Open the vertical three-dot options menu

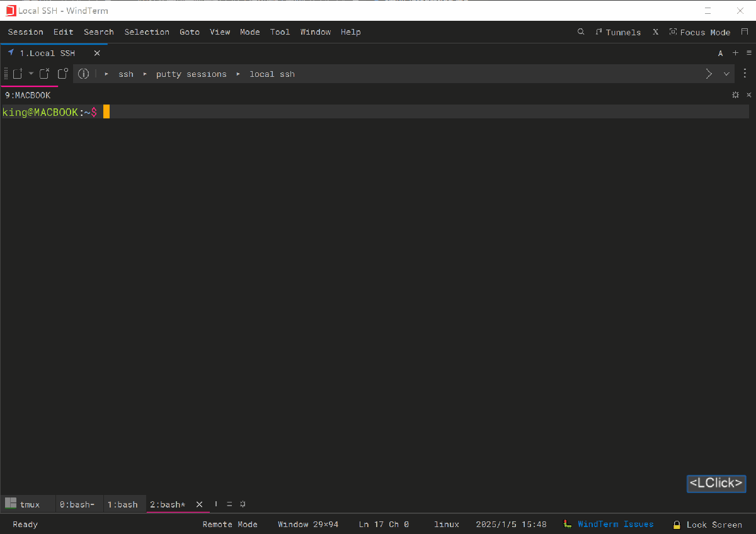pyautogui.click(x=745, y=74)
